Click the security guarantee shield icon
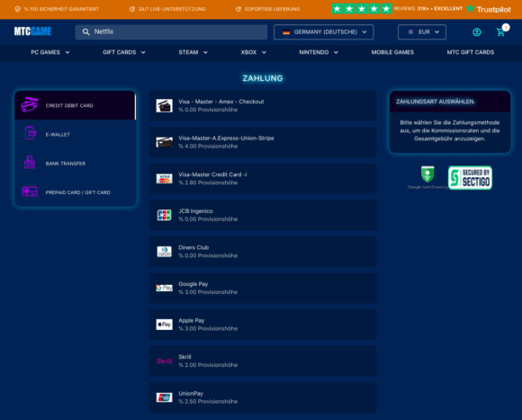The image size is (522, 420). 18,9
